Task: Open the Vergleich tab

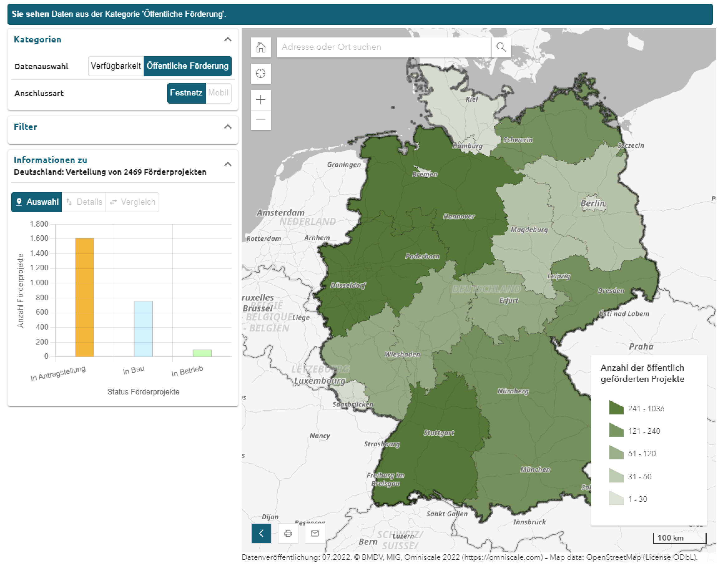Action: (x=133, y=202)
